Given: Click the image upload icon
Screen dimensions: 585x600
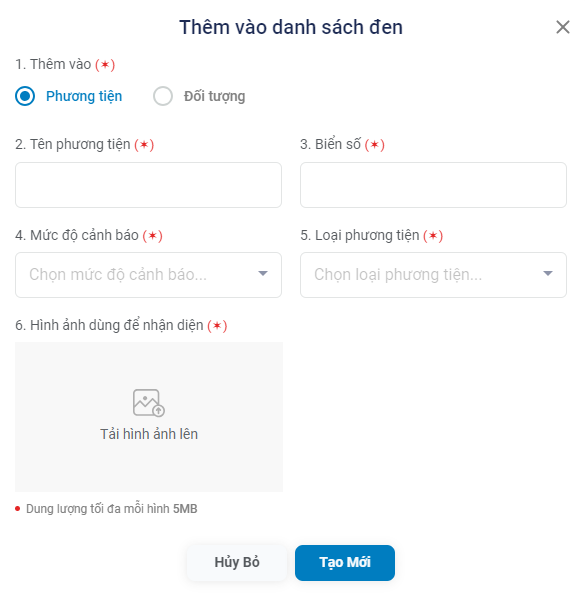Looking at the screenshot, I should point(149,403).
